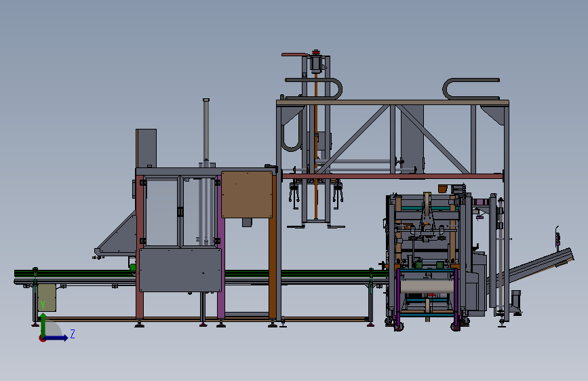Click the blue Z axis label
This screenshot has width=588, height=381.
pyautogui.click(x=73, y=334)
